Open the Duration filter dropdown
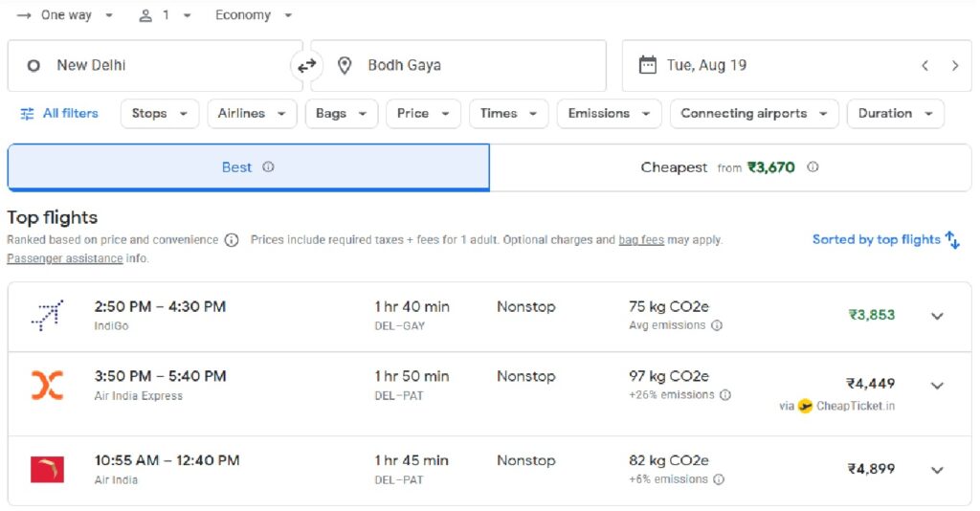Viewport: 980px width, 511px height. click(895, 114)
